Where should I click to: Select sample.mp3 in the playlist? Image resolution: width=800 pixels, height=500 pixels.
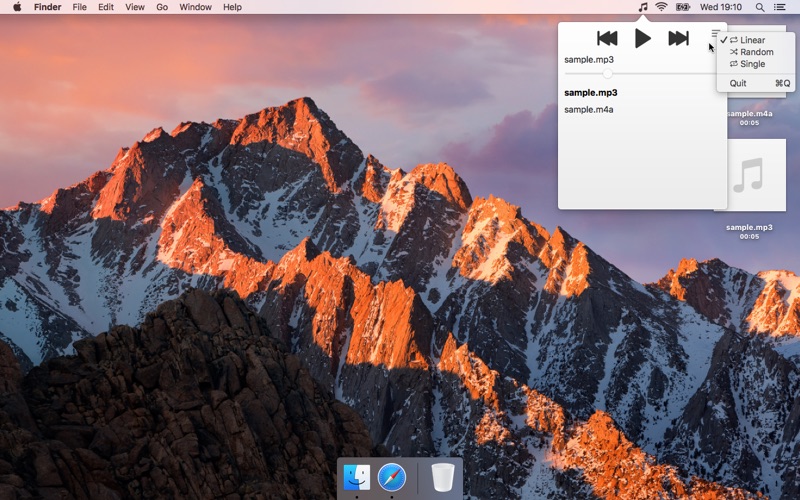tap(591, 93)
